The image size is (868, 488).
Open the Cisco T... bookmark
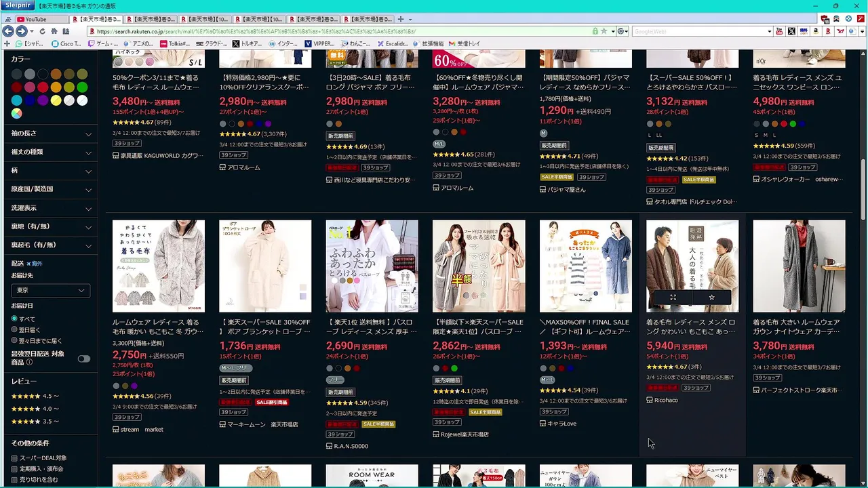(x=66, y=43)
